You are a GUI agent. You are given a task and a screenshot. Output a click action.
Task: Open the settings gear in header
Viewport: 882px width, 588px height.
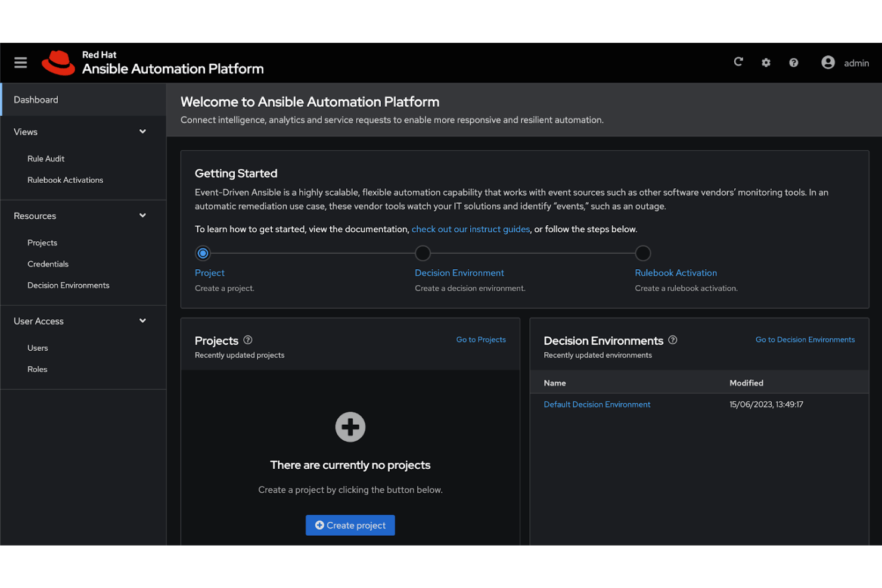pos(766,63)
